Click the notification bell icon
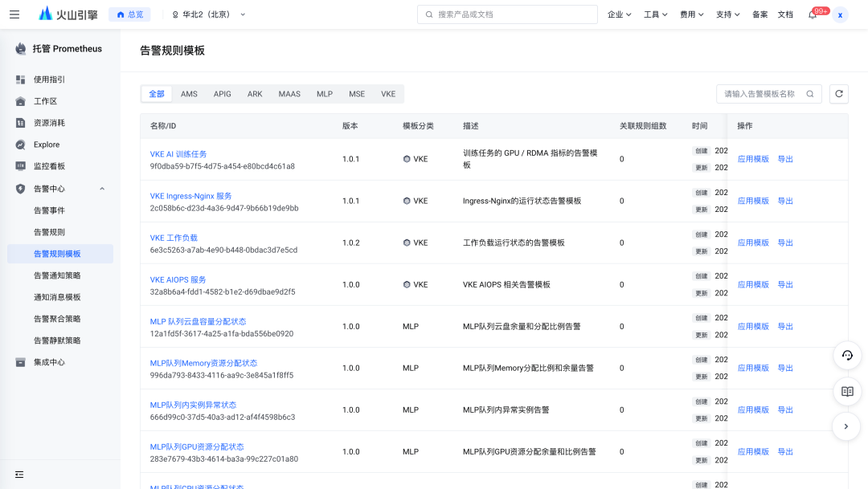Viewport: 868px width, 489px height. coord(813,14)
